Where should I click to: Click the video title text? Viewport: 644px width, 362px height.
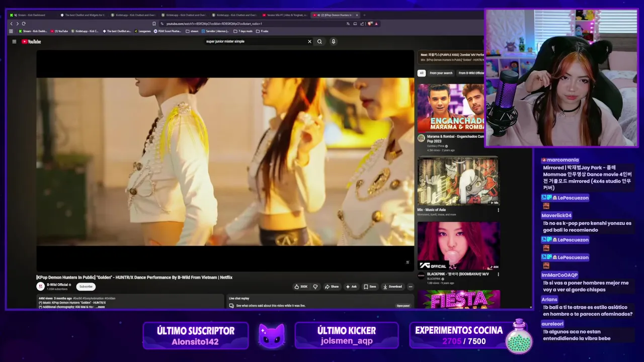(134, 277)
